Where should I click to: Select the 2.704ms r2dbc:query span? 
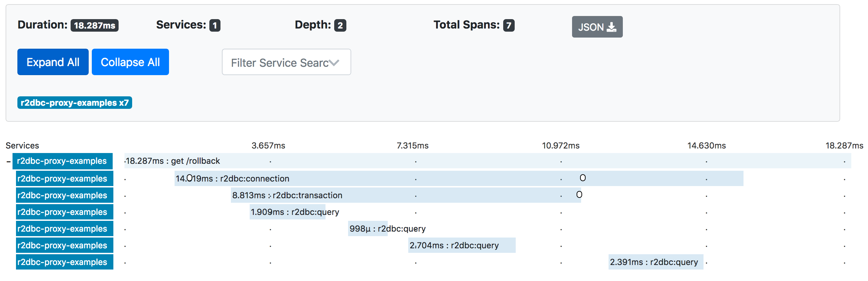coord(462,245)
